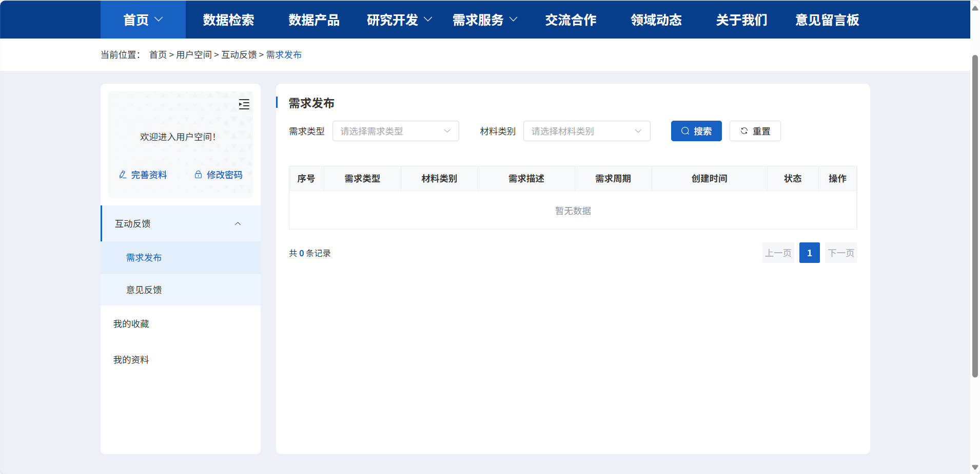The width and height of the screenshot is (980, 474).
Task: Select the pencil icon beside 完善资料
Action: coord(122,175)
